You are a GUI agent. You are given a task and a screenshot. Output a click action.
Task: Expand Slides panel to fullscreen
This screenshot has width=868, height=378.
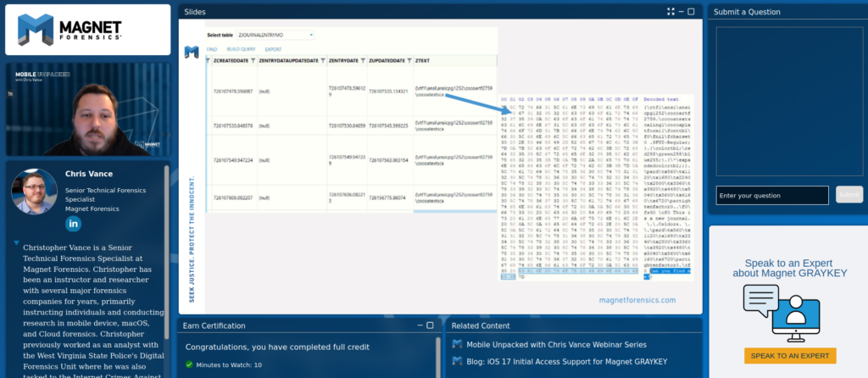click(x=671, y=12)
